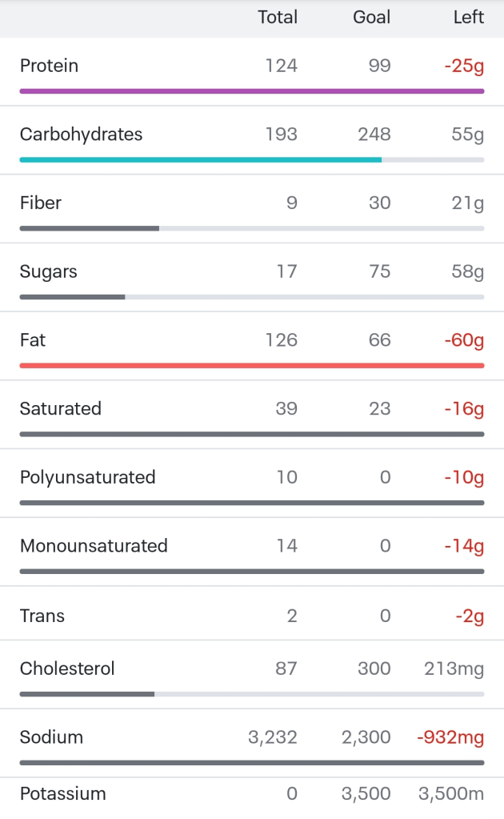504x819 pixels.
Task: Click the purple Protein progress bar
Action: (x=251, y=91)
